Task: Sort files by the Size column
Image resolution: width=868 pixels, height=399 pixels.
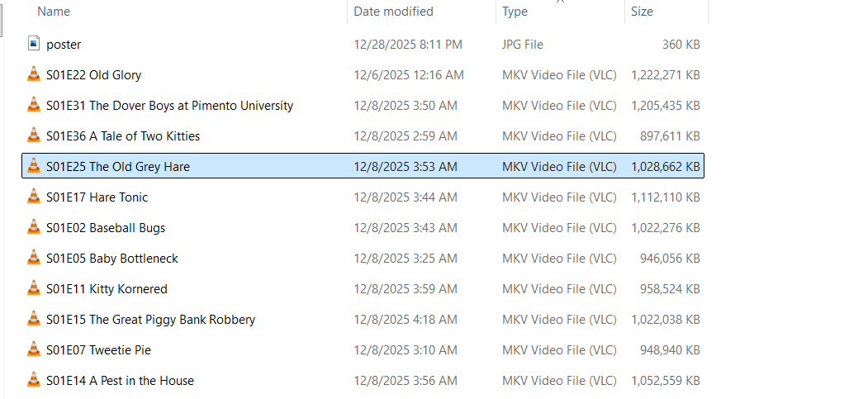Action: tap(642, 12)
